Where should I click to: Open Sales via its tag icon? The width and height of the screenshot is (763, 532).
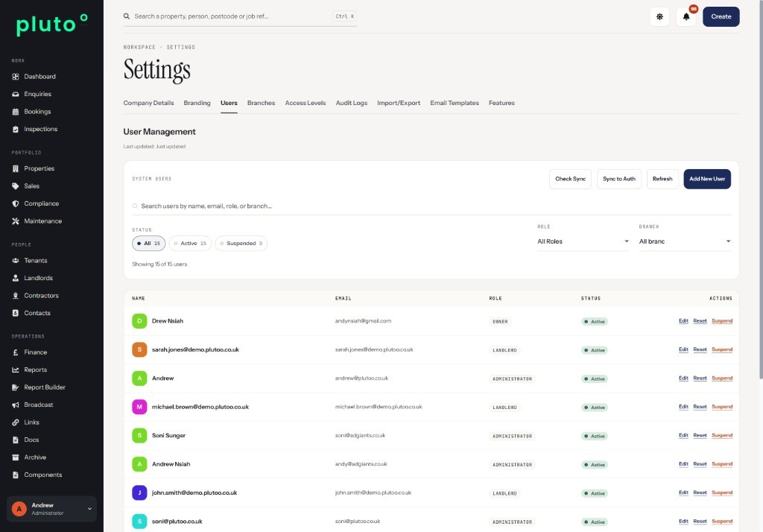tap(16, 186)
